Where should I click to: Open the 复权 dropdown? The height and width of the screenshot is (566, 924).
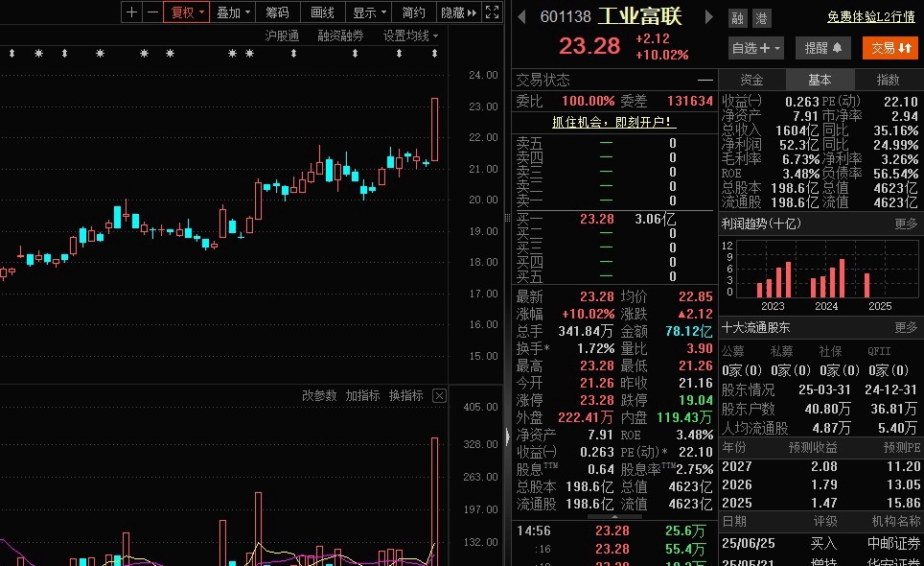click(186, 12)
